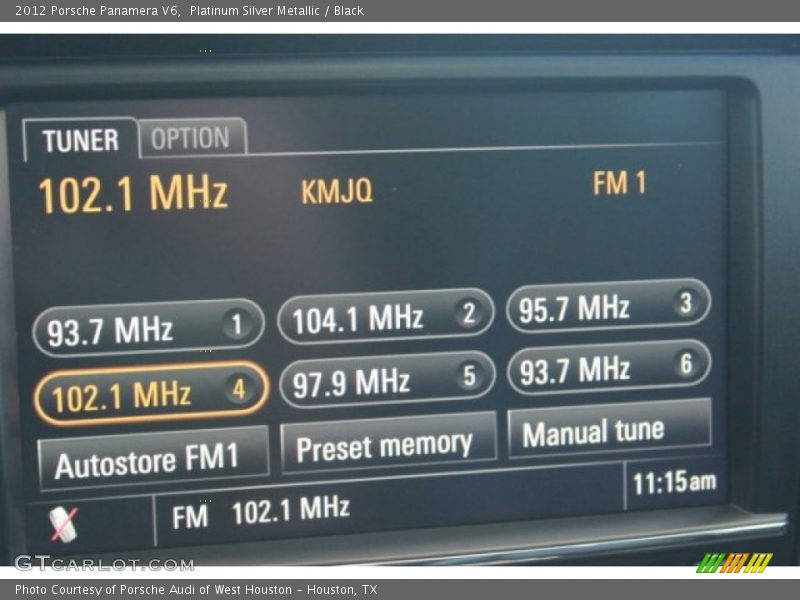Tap the large 102.1 MHz frequency readout
The width and height of the screenshot is (800, 600).
[x=133, y=194]
